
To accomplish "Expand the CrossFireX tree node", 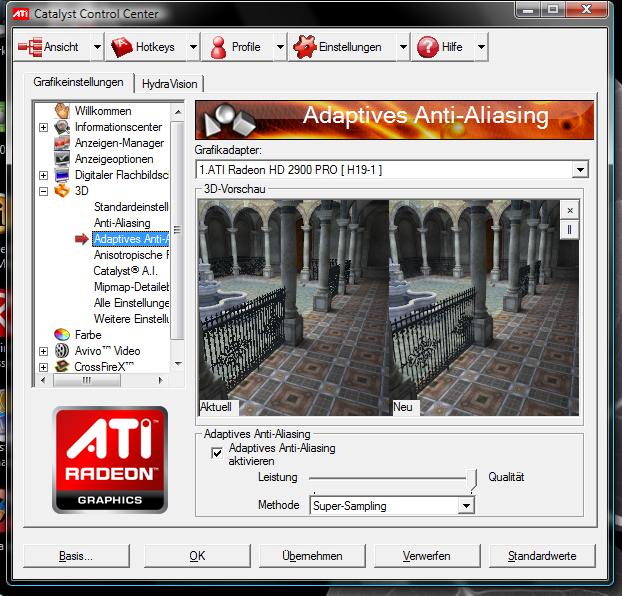I will click(x=44, y=367).
